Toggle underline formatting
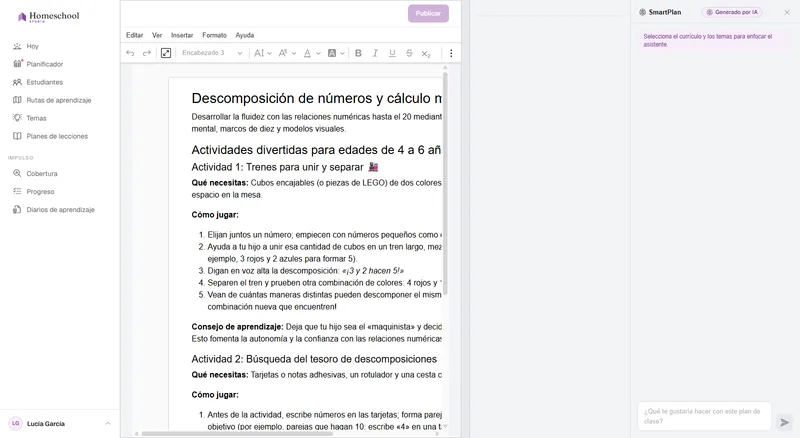Viewport: 800px width, 438px height. point(392,53)
